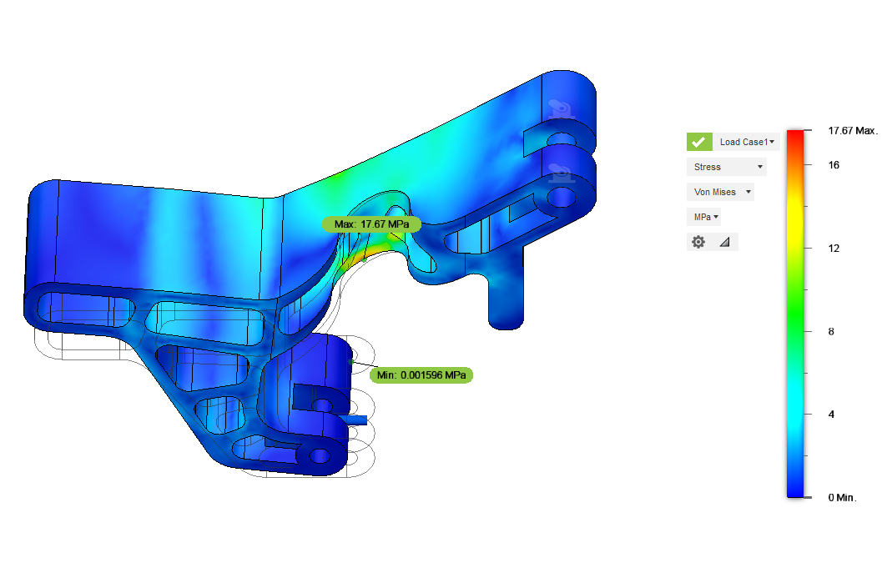Click the green checkmark load case status icon
The width and height of the screenshot is (882, 588).
point(699,142)
